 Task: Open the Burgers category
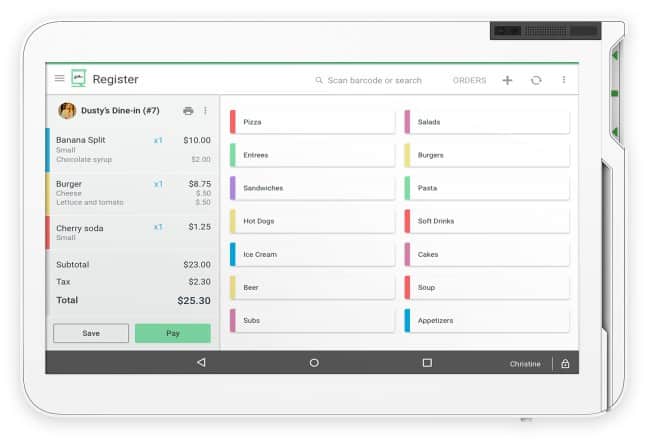[487, 155]
